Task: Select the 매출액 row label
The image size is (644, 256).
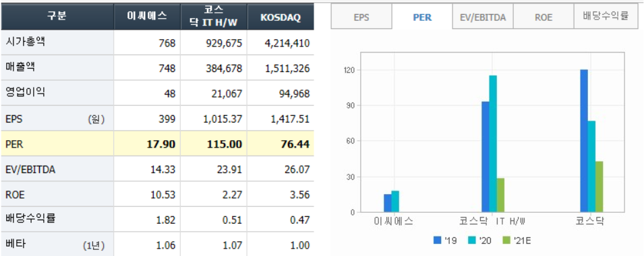Action: [x=21, y=67]
